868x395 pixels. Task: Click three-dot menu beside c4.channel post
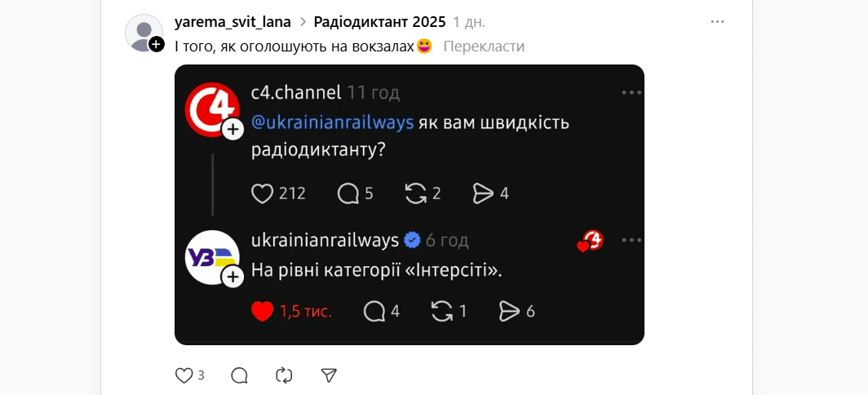coord(631,92)
